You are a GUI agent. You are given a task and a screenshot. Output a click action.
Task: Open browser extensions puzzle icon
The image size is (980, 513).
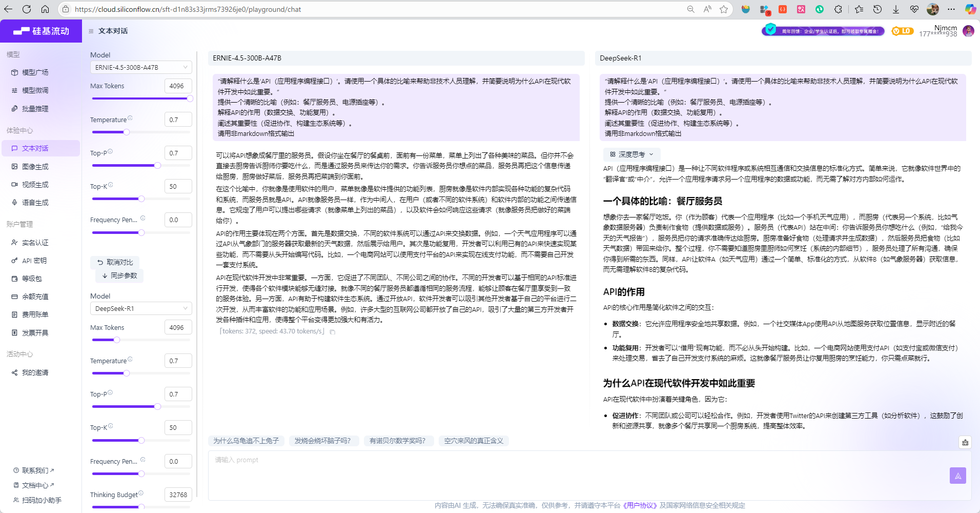pos(838,9)
